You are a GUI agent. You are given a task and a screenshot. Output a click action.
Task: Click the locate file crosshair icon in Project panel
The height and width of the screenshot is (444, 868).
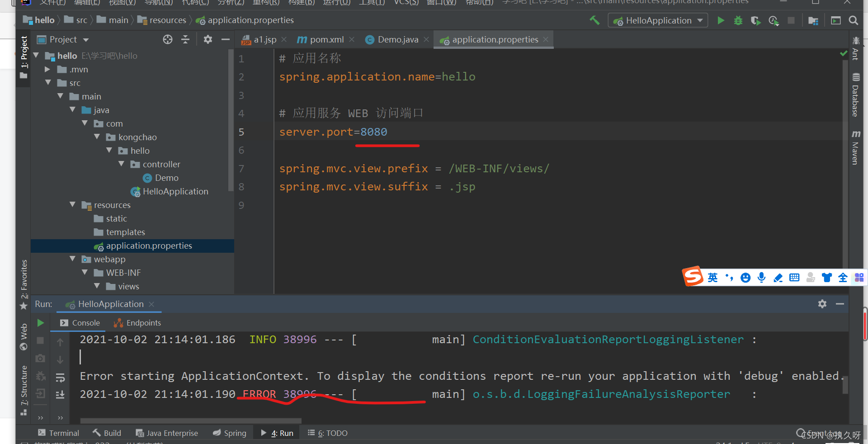coord(168,40)
